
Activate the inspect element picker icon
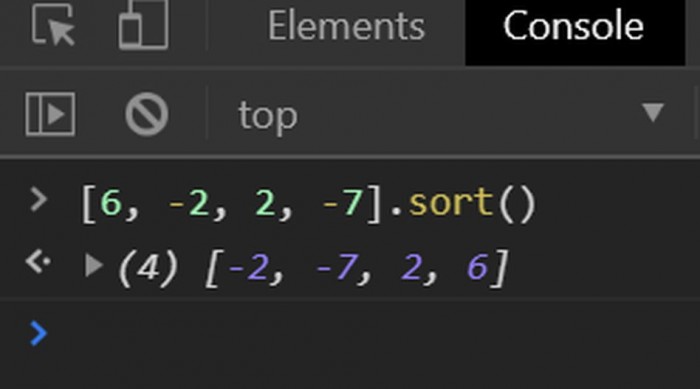click(x=53, y=25)
